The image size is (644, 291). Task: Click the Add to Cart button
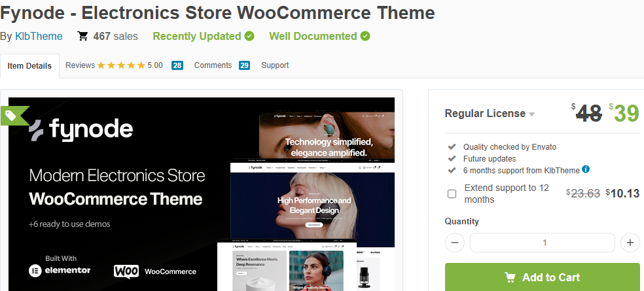[542, 277]
